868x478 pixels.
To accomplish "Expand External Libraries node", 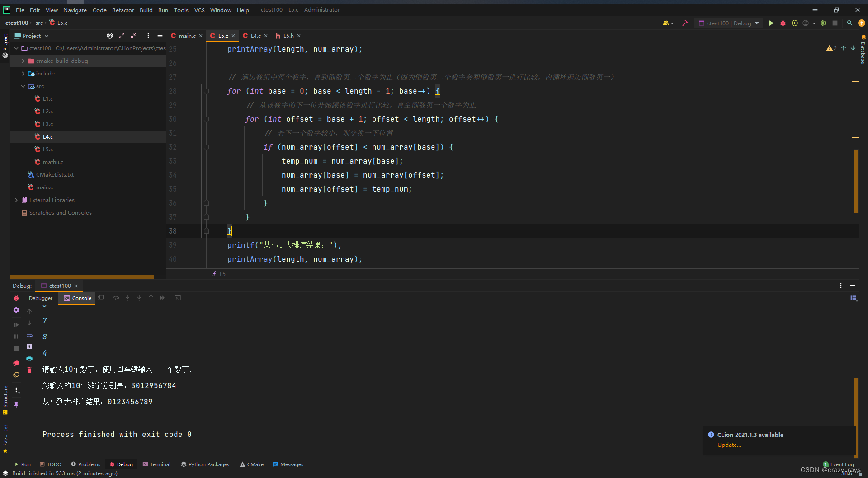I will [x=16, y=200].
